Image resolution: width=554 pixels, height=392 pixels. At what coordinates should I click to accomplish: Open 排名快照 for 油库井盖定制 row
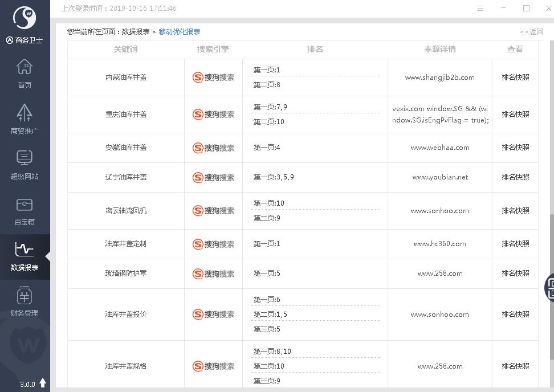click(x=515, y=244)
